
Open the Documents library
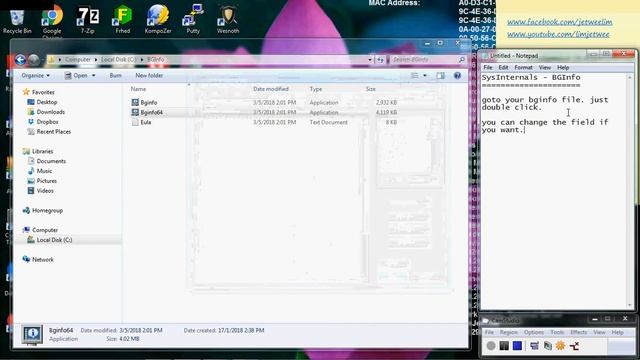[47, 161]
